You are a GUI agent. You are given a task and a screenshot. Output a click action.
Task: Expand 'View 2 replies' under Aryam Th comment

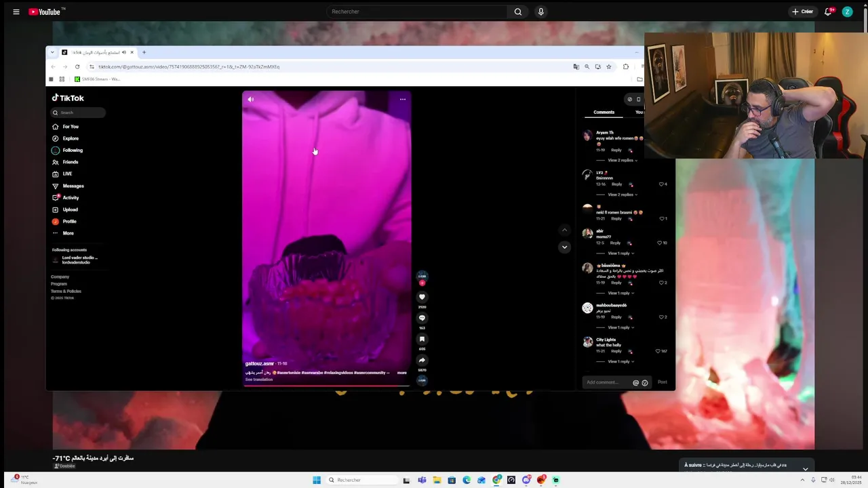point(622,161)
